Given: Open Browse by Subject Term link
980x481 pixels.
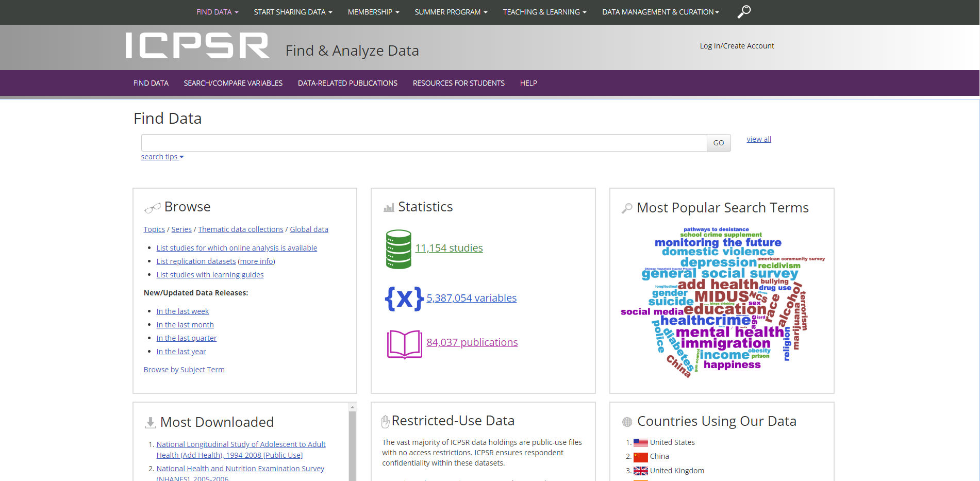Looking at the screenshot, I should tap(184, 370).
